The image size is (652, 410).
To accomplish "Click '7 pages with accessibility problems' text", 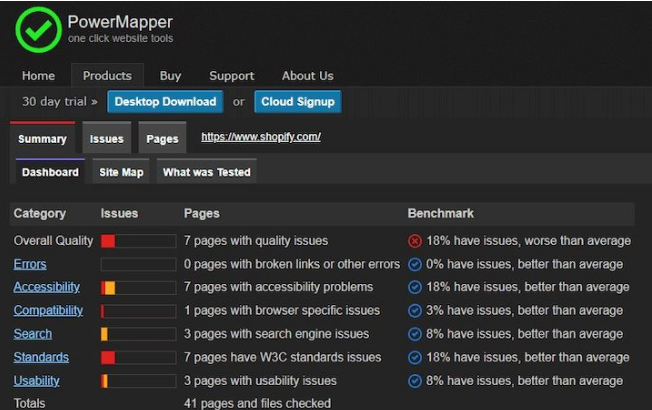I will pos(279,287).
